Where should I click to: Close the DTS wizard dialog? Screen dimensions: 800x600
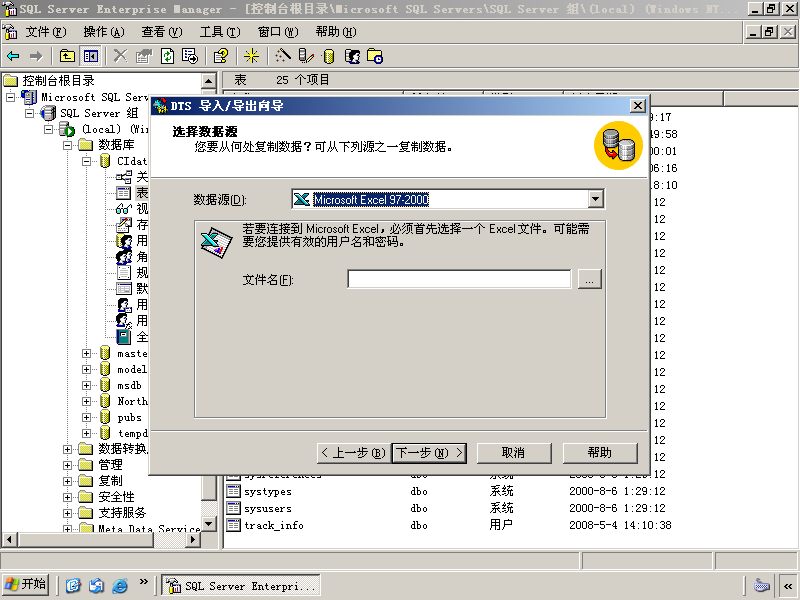(637, 106)
